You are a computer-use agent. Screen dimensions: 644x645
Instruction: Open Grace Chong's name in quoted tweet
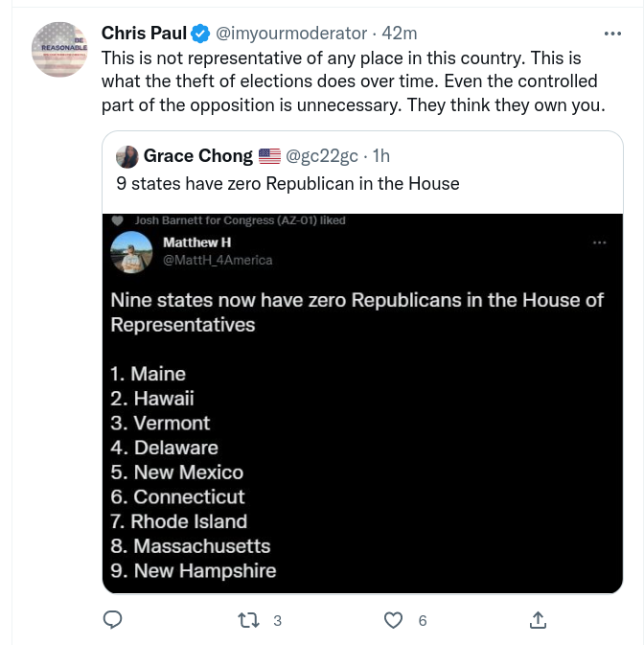click(x=198, y=156)
